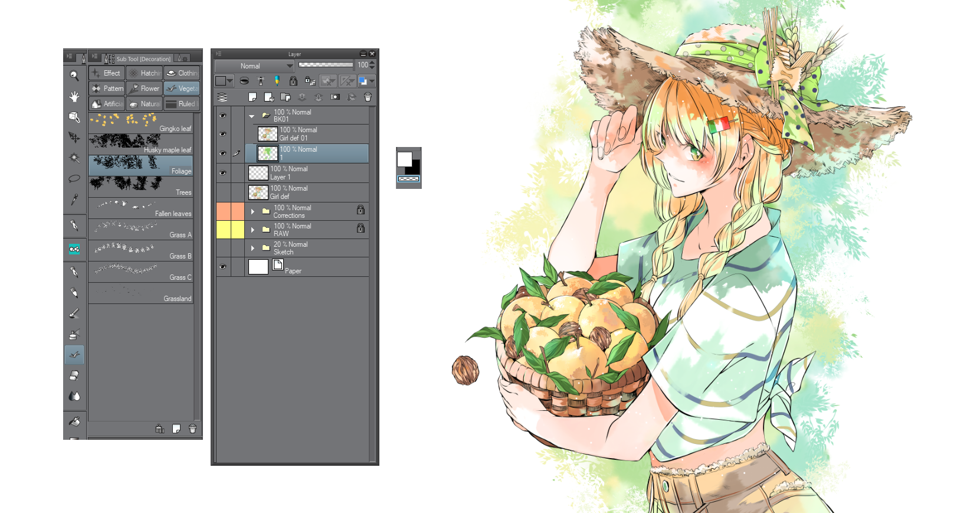Screen dimensions: 980x513
Task: Open the ruler display dropdown in Layer panel
Action: click(348, 81)
